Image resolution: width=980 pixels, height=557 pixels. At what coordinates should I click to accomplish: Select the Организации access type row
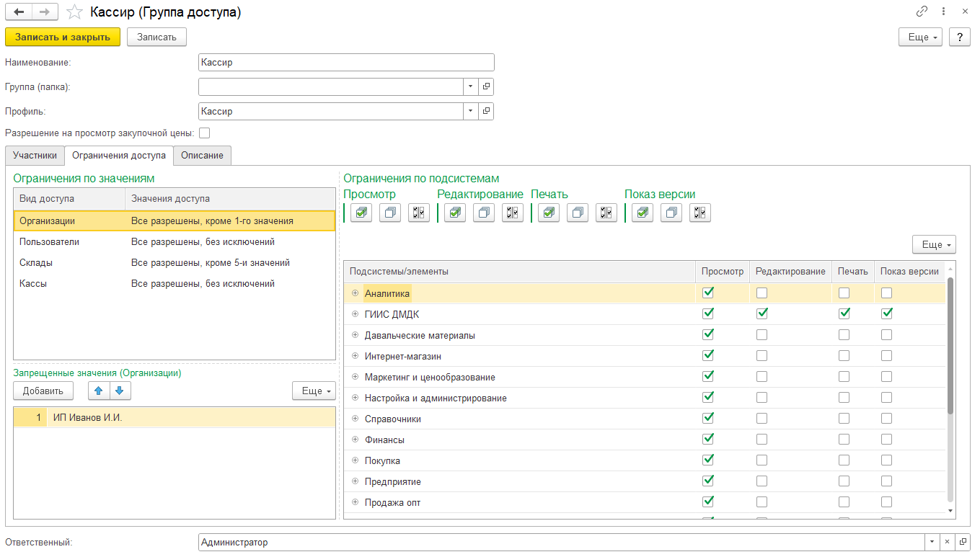coord(175,221)
